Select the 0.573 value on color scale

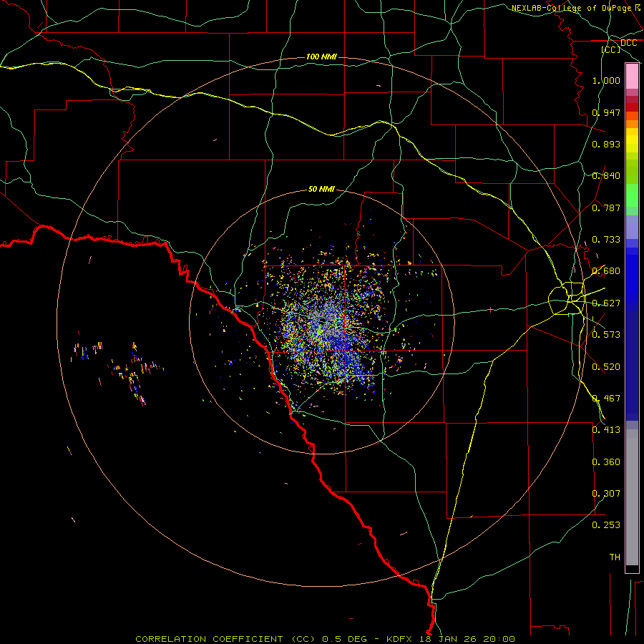click(x=606, y=335)
